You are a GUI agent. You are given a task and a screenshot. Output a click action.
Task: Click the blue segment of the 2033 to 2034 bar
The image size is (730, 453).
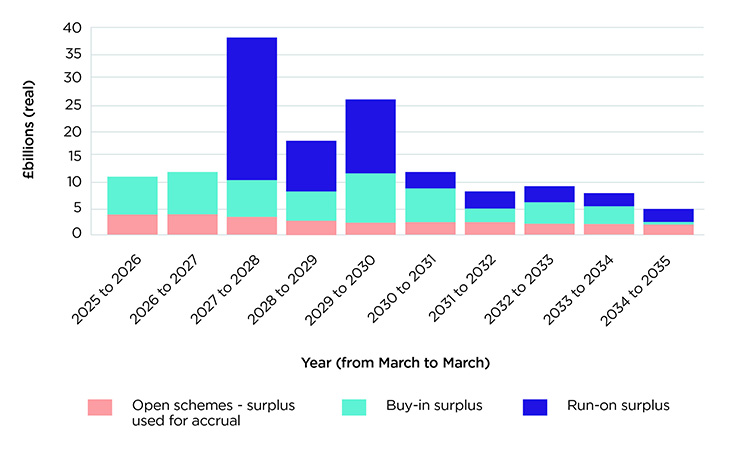[x=607, y=200]
